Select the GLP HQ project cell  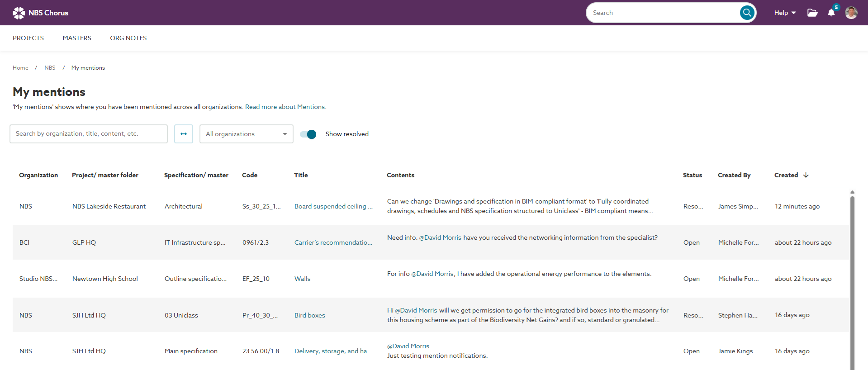(84, 242)
